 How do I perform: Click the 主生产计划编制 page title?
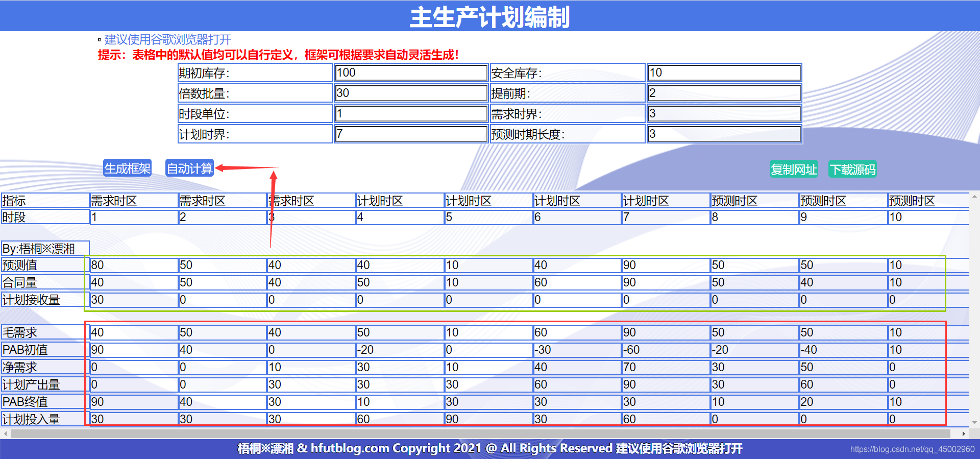pos(490,17)
